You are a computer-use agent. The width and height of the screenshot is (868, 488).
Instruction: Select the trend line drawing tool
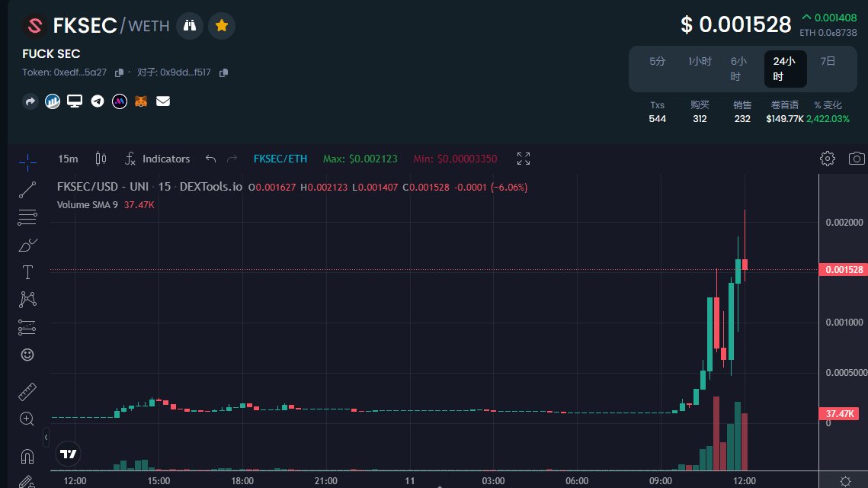[x=27, y=190]
